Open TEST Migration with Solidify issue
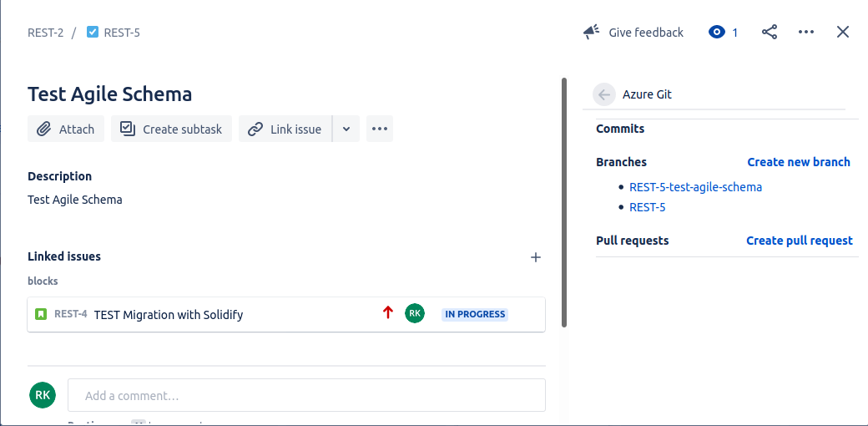Screen dimensions: 868x426 169,315
